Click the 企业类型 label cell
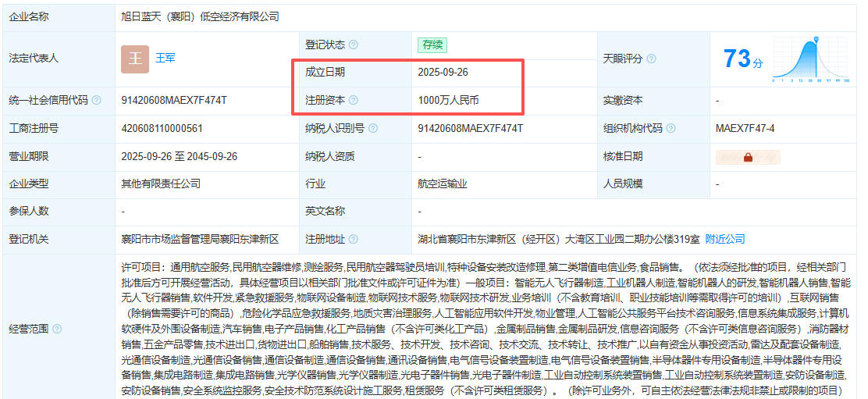This screenshot has width=868, height=399. coord(59,183)
